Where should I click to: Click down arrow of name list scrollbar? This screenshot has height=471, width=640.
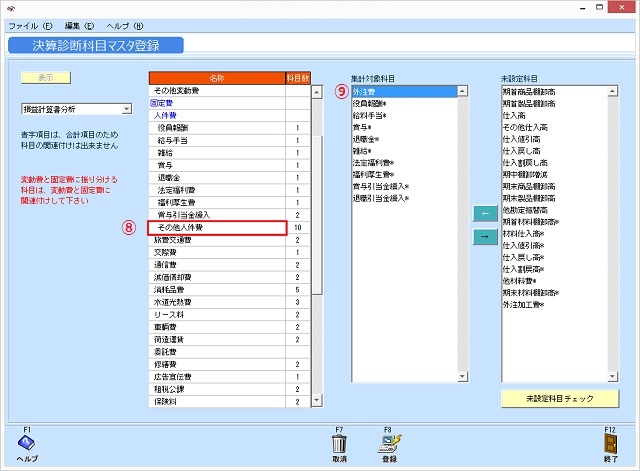tap(317, 400)
